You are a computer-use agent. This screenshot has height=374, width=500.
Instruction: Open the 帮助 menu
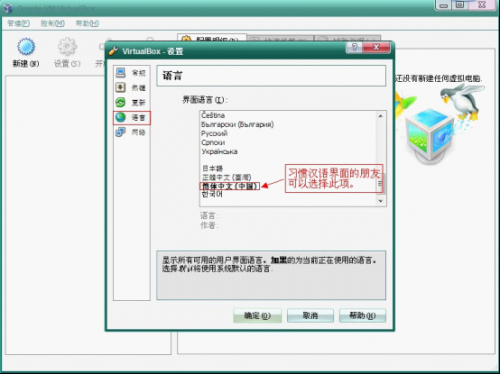point(87,24)
